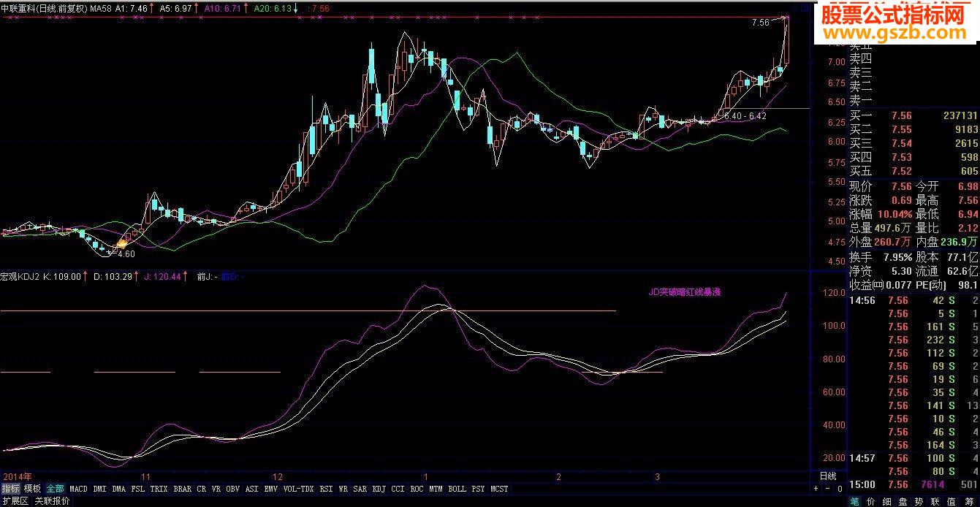Click the 内盘 236.9万 value
980x507 pixels.
click(960, 242)
